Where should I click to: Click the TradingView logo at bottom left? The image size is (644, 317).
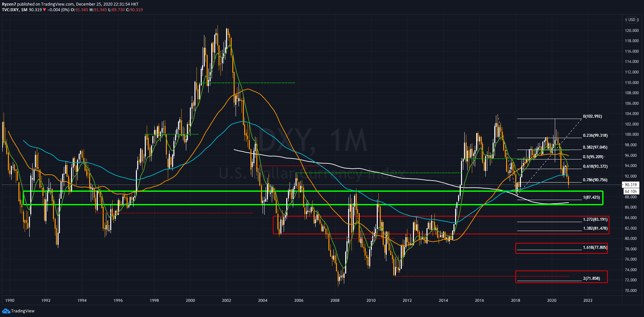click(18, 311)
